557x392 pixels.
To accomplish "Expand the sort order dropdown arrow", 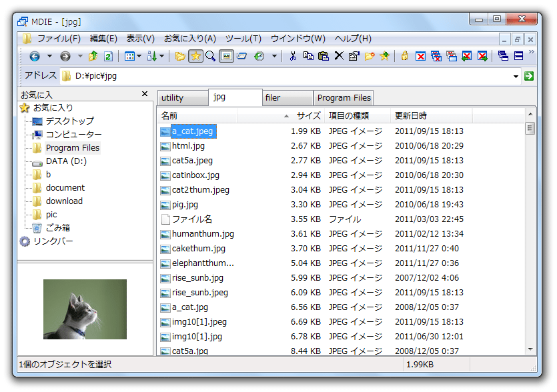I will [x=161, y=56].
